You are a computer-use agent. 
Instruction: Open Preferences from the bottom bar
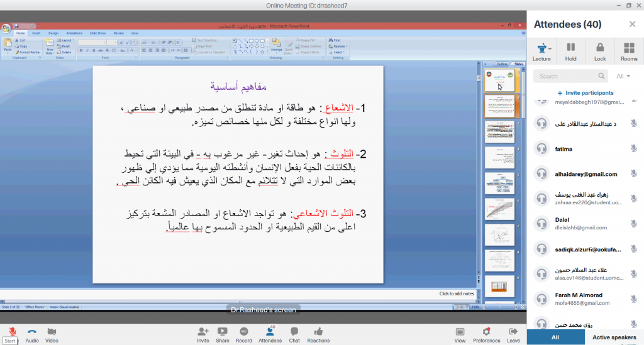click(x=486, y=331)
